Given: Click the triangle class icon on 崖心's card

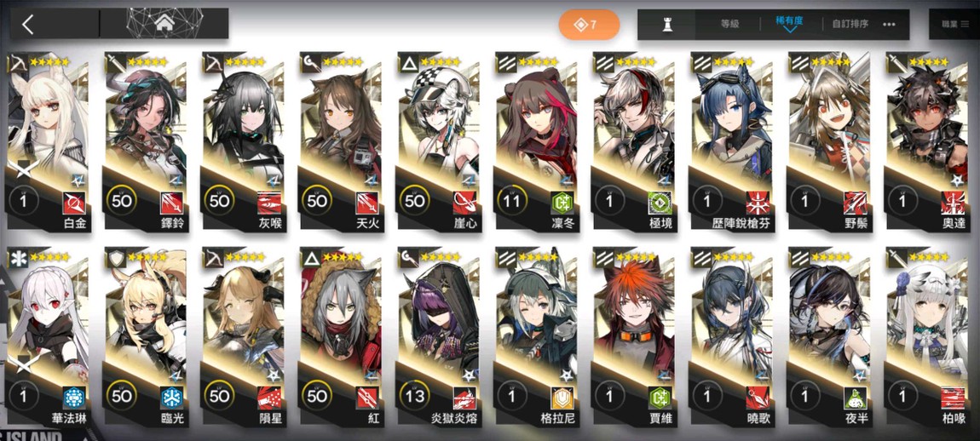Looking at the screenshot, I should tap(409, 62).
